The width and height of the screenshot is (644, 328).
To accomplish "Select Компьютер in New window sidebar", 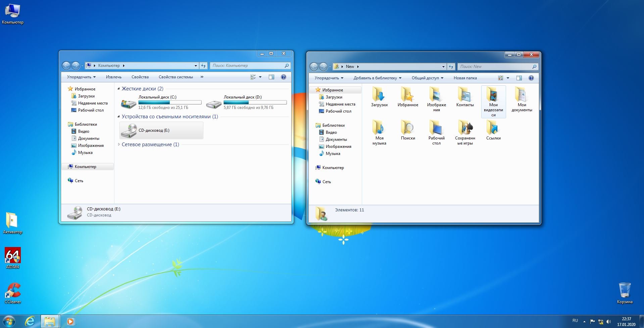I will (x=333, y=168).
